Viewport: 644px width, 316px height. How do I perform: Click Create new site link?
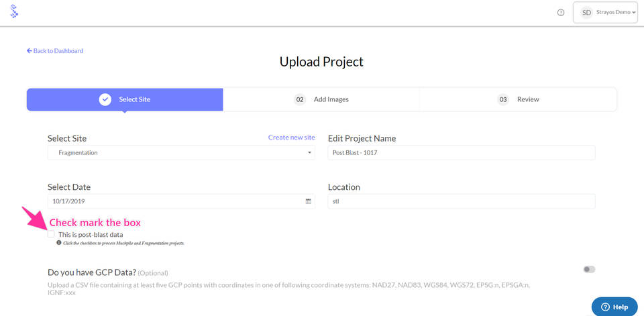[x=291, y=138]
